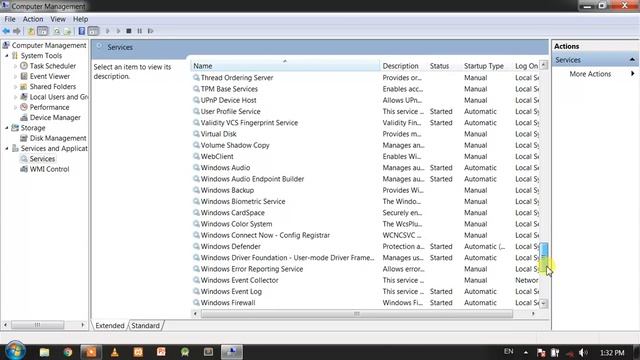Click the More Actions link
Viewport: 640px width, 360px height.
(x=590, y=74)
